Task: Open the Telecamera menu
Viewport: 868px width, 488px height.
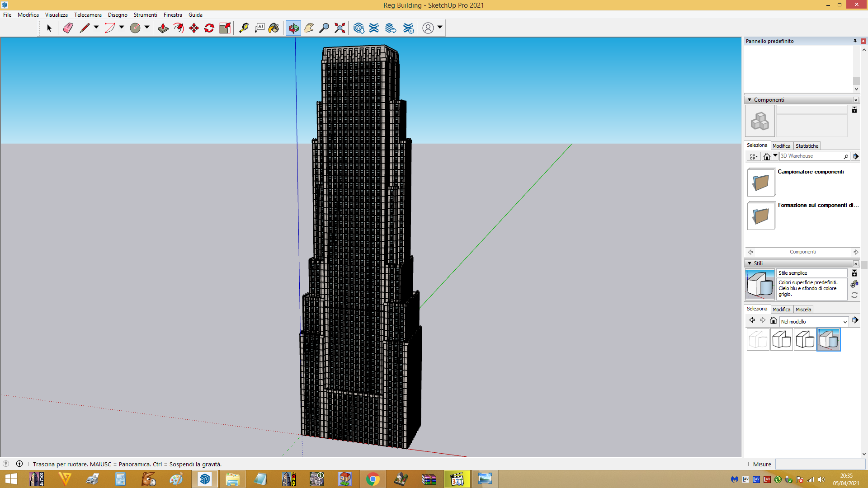Action: 88,15
